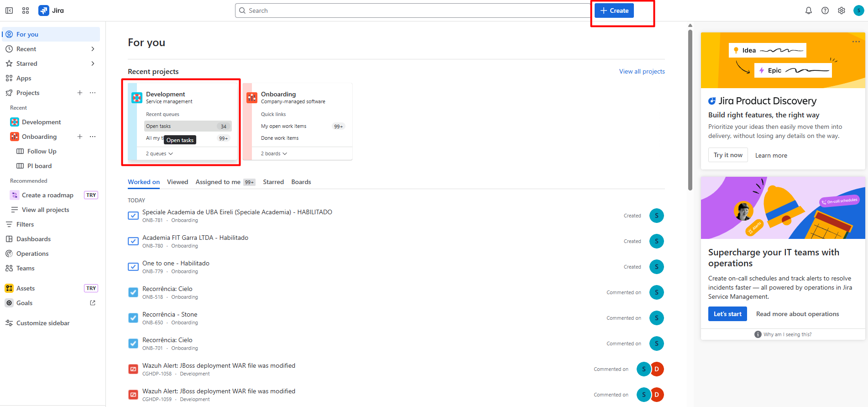Click the Create a roadmap icon
The width and height of the screenshot is (868, 407).
tap(15, 195)
